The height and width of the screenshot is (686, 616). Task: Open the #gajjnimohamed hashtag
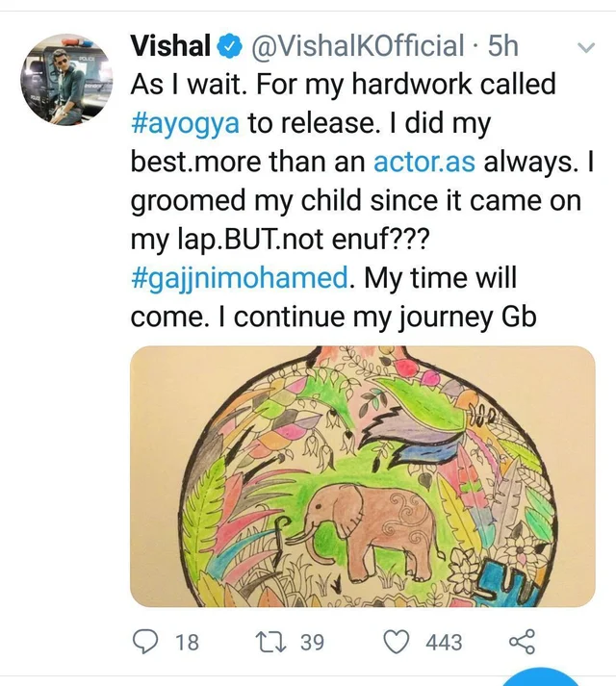(240, 278)
